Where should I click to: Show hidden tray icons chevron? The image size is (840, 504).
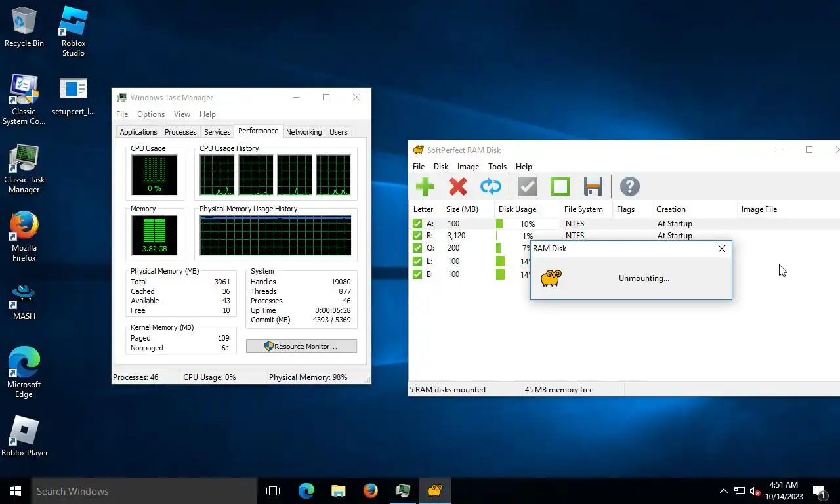[724, 491]
